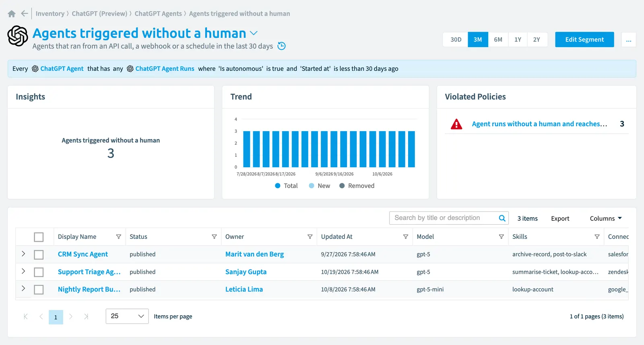
Task: Expand the CRM Sync Agent row
Action: pyautogui.click(x=23, y=254)
